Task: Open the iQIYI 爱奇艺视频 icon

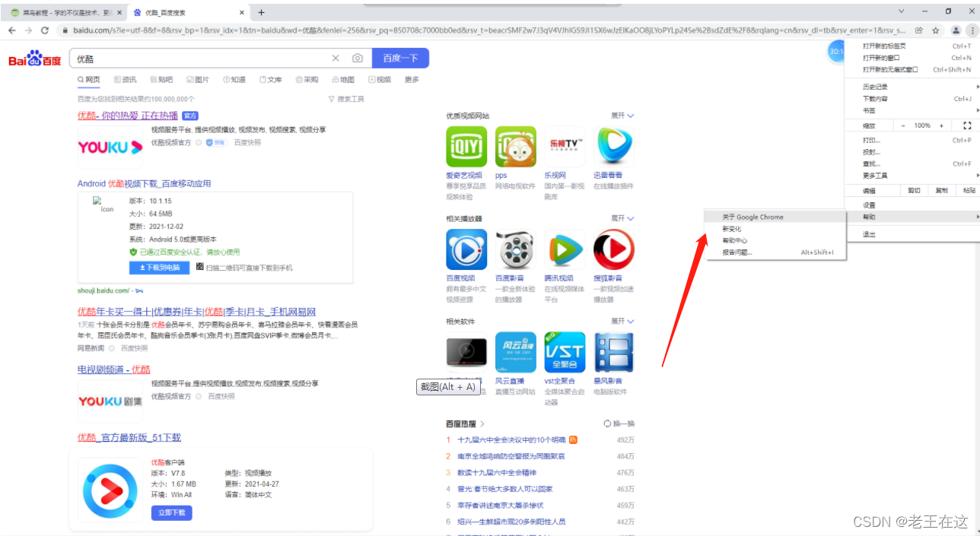Action: (x=466, y=147)
